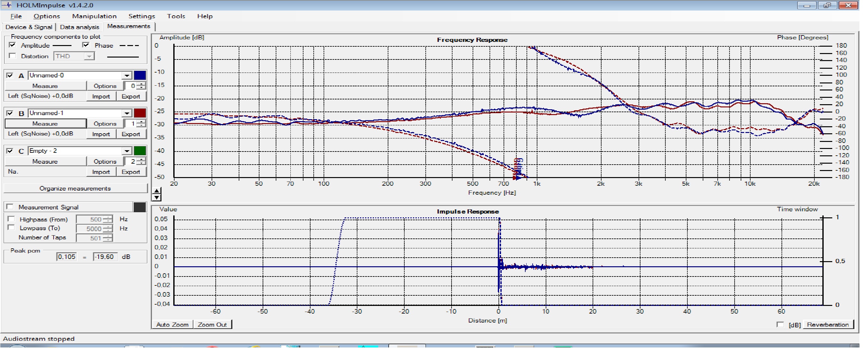
Task: Open the dark red swatch for B
Action: 140,113
